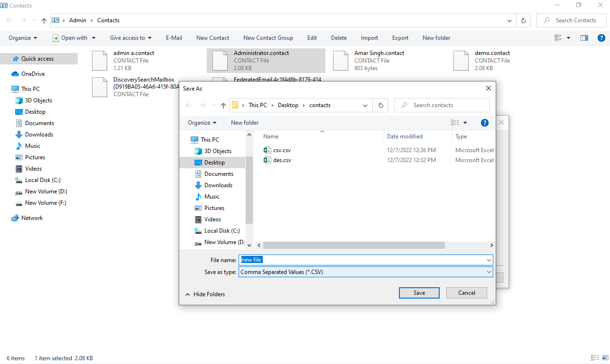Click the Save button in Save As dialog
The height and width of the screenshot is (364, 610).
pyautogui.click(x=419, y=293)
